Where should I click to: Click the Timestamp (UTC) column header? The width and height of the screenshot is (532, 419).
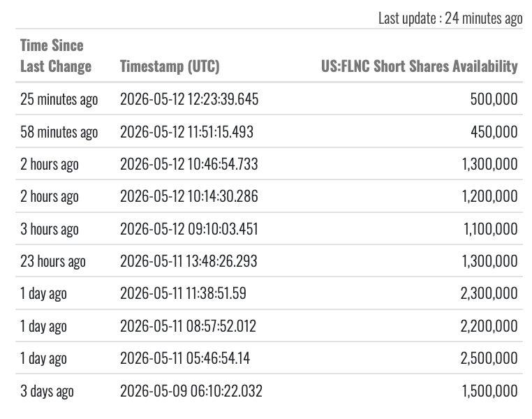(170, 66)
